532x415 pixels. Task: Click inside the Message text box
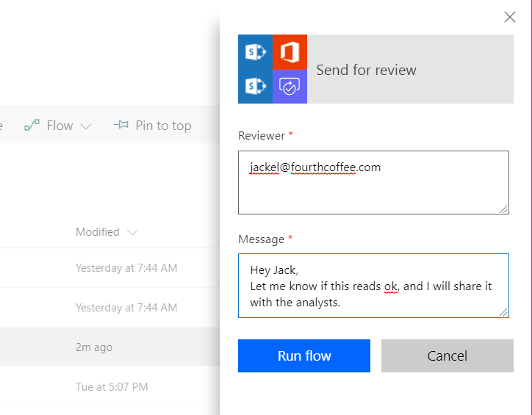point(373,286)
